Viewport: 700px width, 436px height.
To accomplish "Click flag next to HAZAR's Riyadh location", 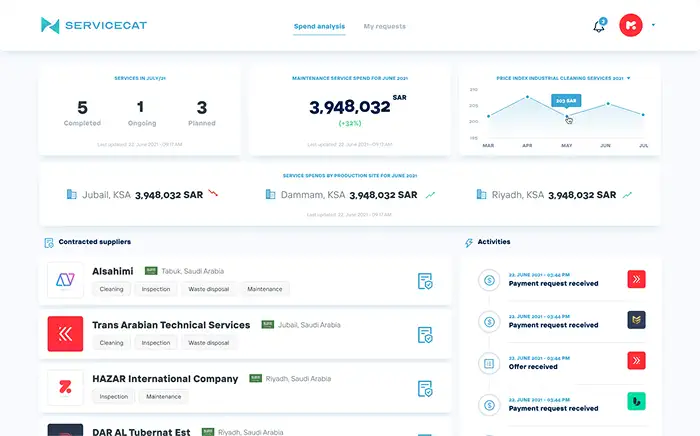I will [x=255, y=378].
